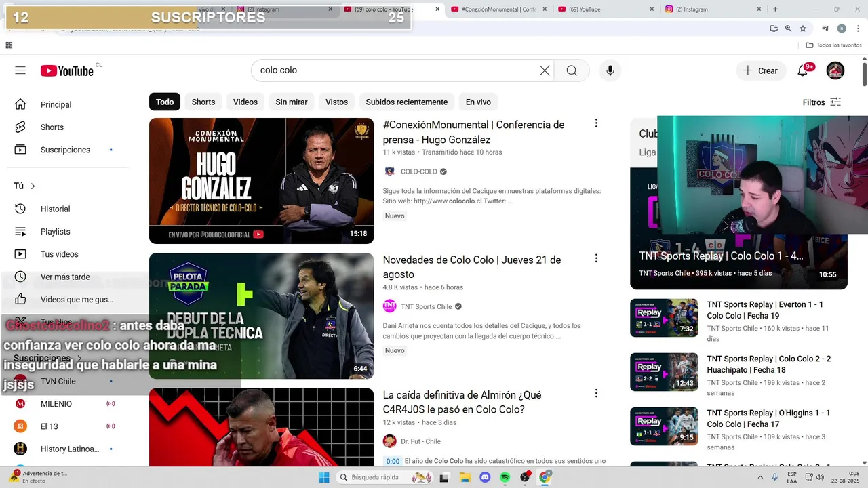Open the notifications bell
Viewport: 868px width, 488px height.
coord(803,70)
